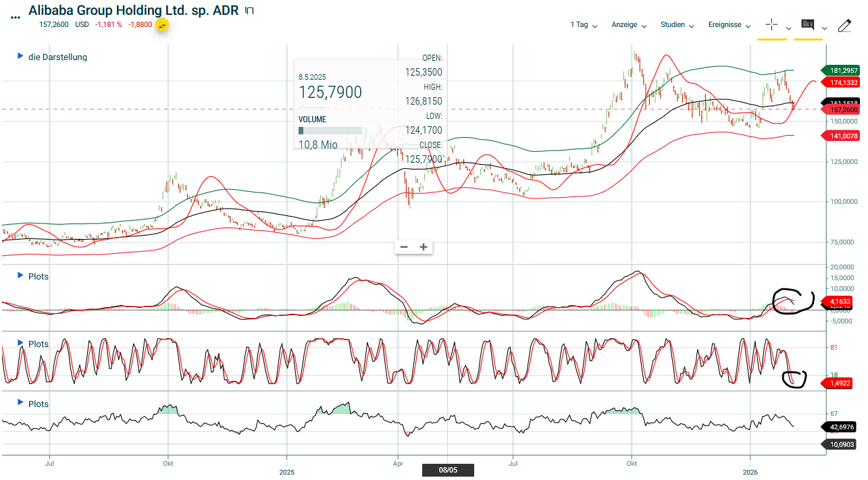Open the Ereignisse events dropdown
This screenshot has height=480, width=868.
click(729, 25)
